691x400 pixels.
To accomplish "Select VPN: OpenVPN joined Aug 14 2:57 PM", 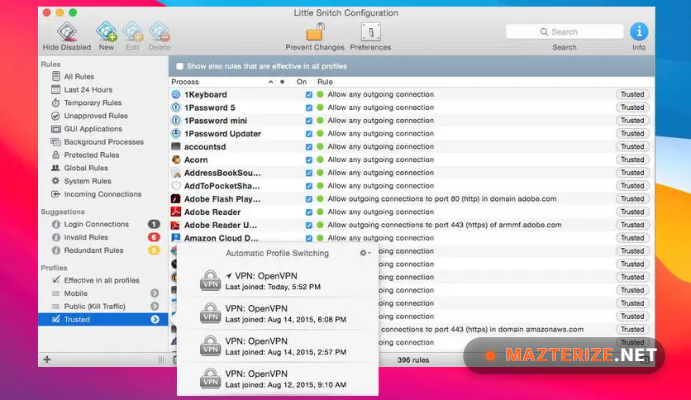I will click(278, 346).
